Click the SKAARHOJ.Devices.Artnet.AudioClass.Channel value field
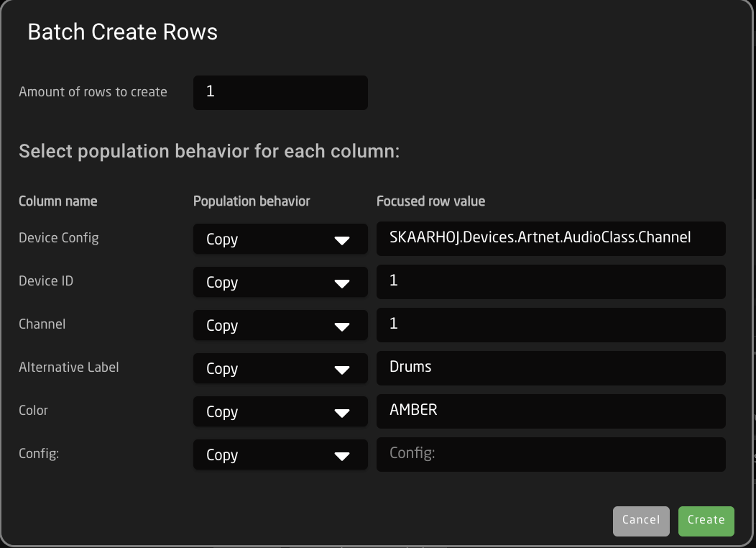 [x=550, y=239]
